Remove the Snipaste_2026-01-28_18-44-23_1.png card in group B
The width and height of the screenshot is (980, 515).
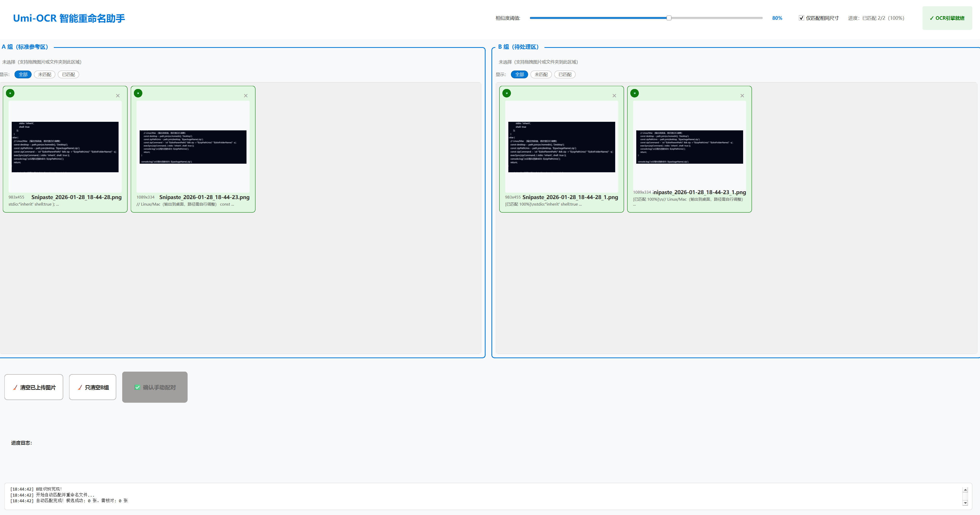[742, 96]
